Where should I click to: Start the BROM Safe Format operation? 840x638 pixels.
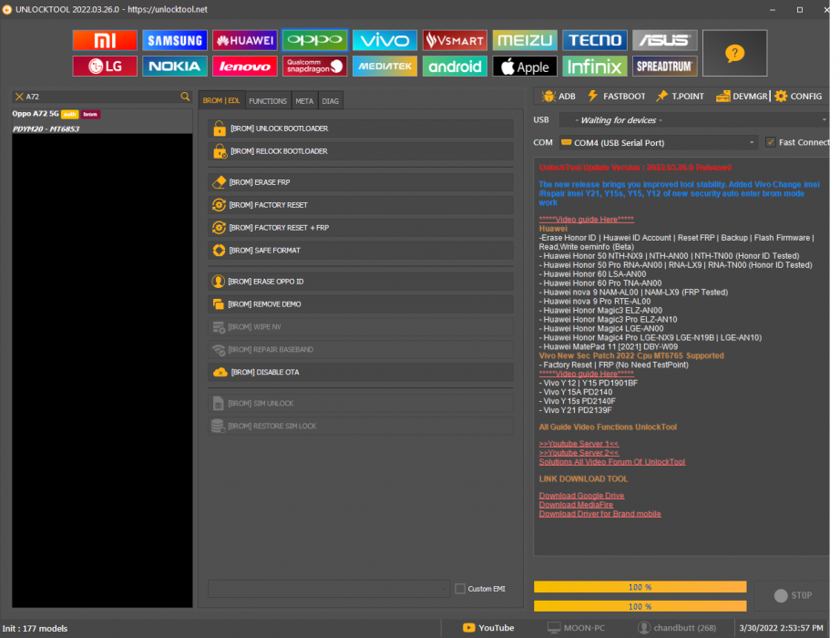tap(361, 251)
